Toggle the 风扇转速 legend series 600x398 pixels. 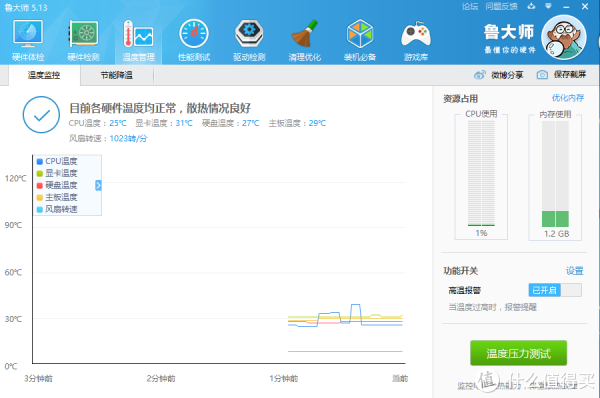click(57, 209)
